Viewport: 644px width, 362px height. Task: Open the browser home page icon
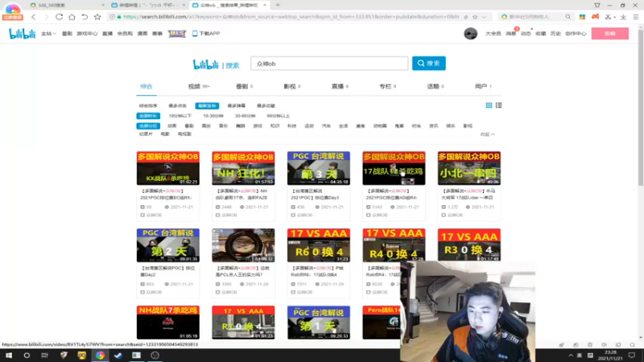tap(72, 17)
